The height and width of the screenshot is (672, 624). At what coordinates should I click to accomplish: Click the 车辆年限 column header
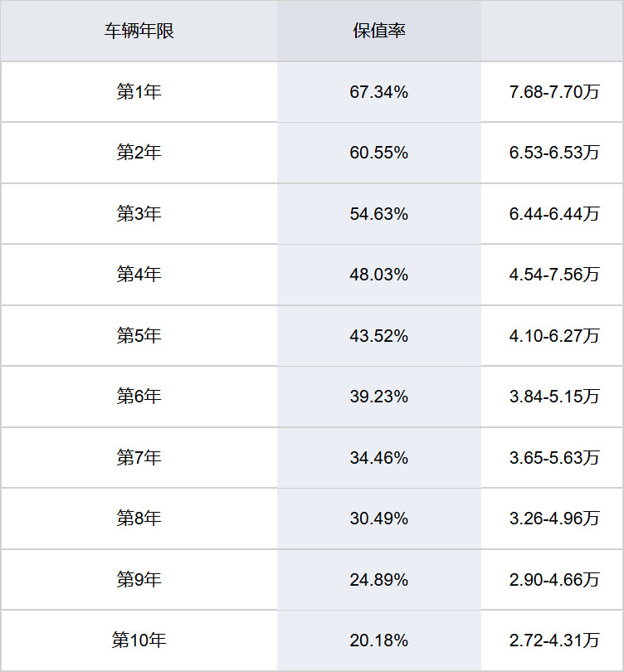pos(139,32)
